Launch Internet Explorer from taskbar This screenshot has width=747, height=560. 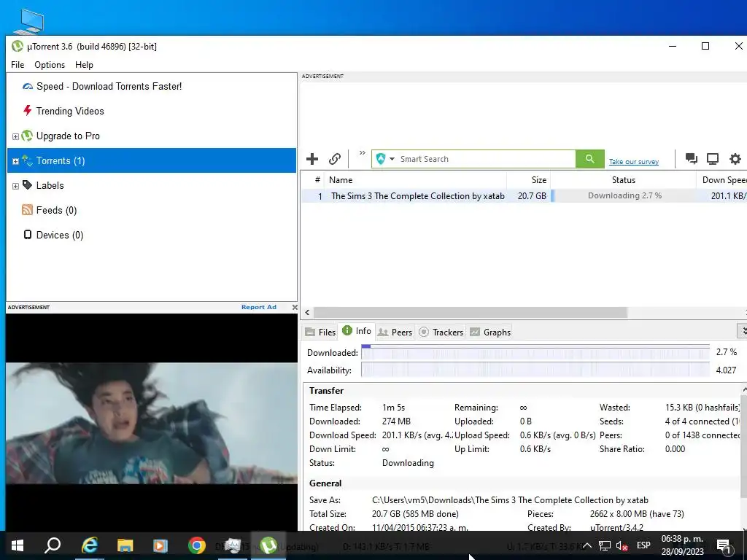point(90,545)
